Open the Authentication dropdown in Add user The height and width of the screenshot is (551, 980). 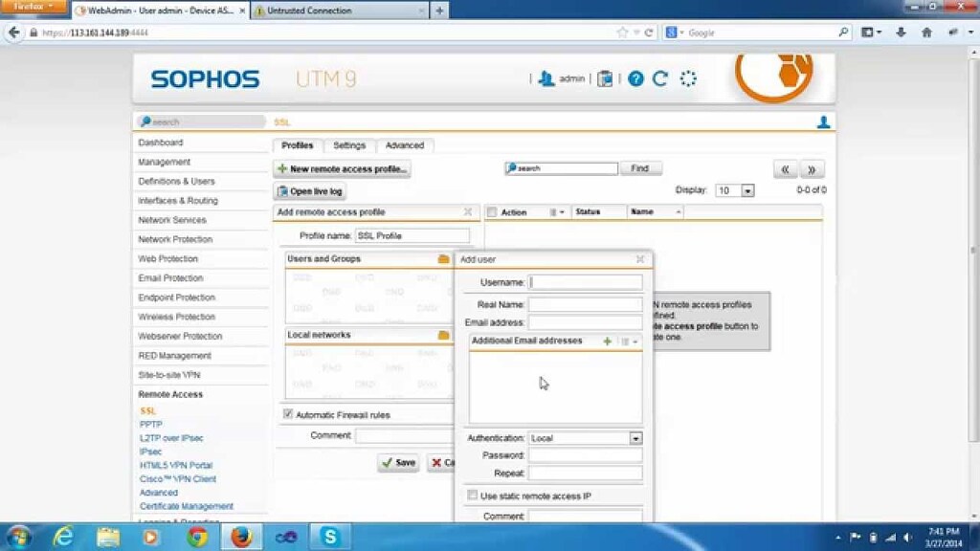(635, 437)
